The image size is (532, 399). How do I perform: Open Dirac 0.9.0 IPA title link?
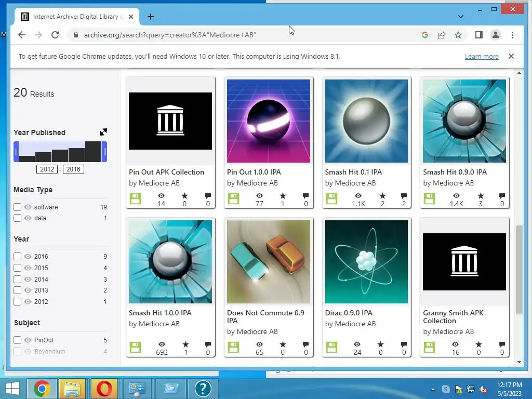[349, 313]
